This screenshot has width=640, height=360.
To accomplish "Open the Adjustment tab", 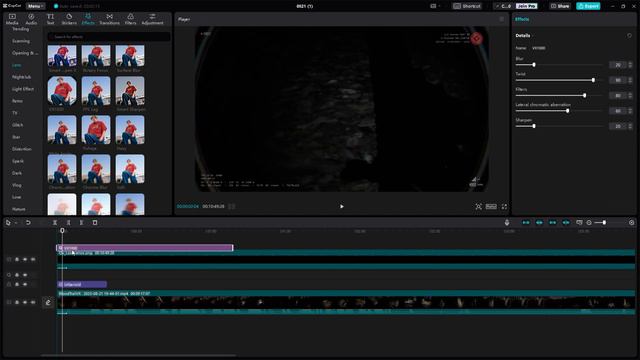I will pos(152,19).
